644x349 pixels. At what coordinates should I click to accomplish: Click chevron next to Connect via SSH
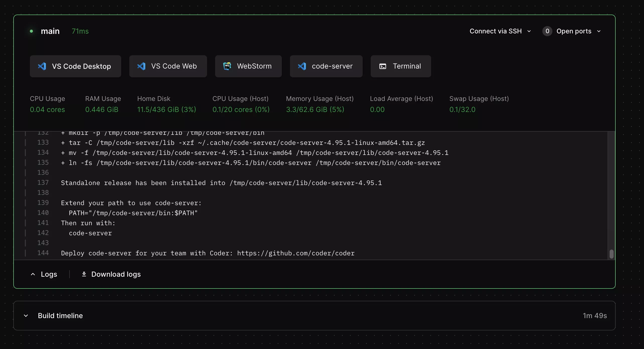(529, 31)
